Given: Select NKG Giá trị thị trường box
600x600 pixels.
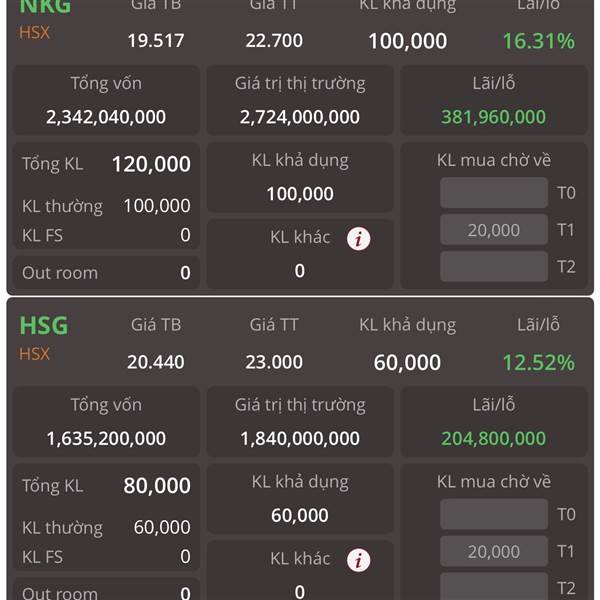Looking at the screenshot, I should 300,100.
